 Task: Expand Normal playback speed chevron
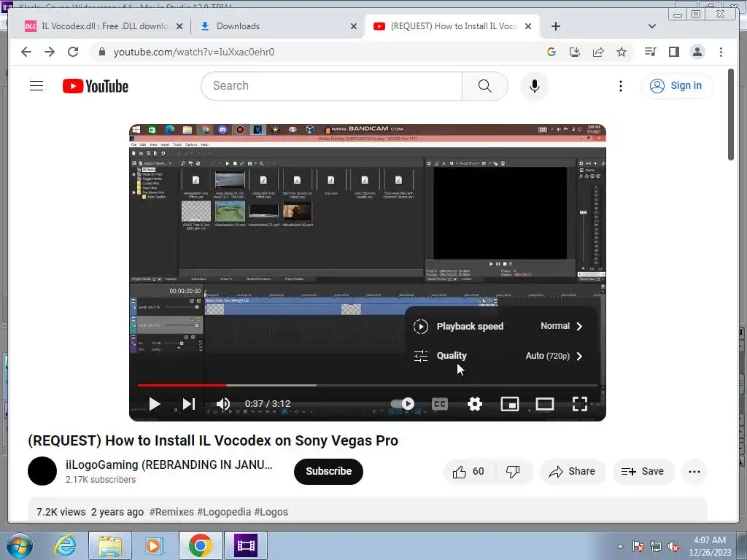(579, 326)
